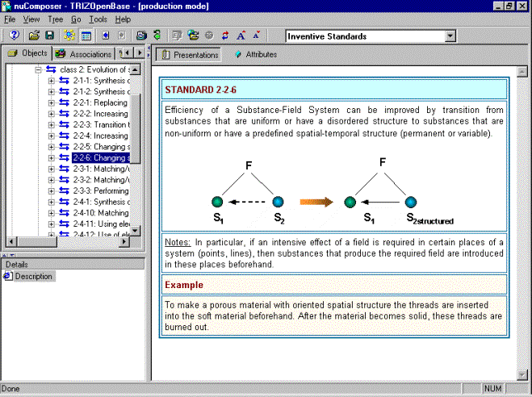This screenshot has width=532, height=397.
Task: Expand the 2-3-1: Matching tree node
Action: [x=52, y=169]
